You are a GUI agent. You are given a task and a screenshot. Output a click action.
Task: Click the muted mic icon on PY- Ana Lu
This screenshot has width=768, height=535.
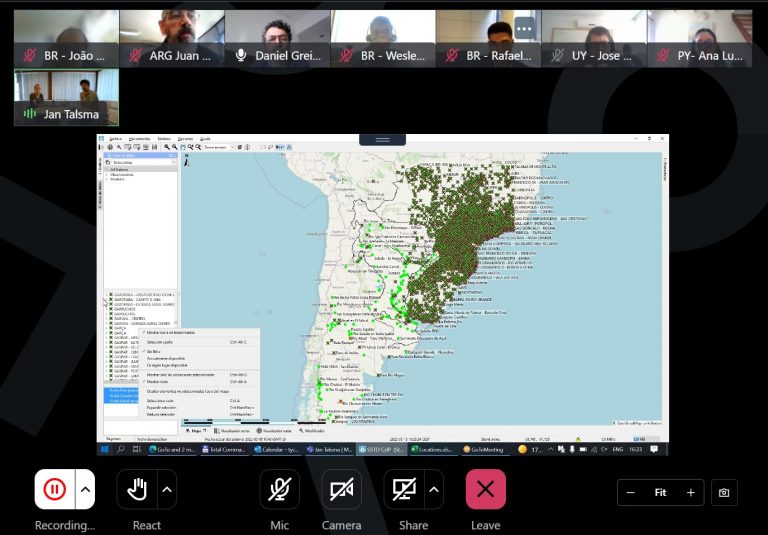coord(664,56)
